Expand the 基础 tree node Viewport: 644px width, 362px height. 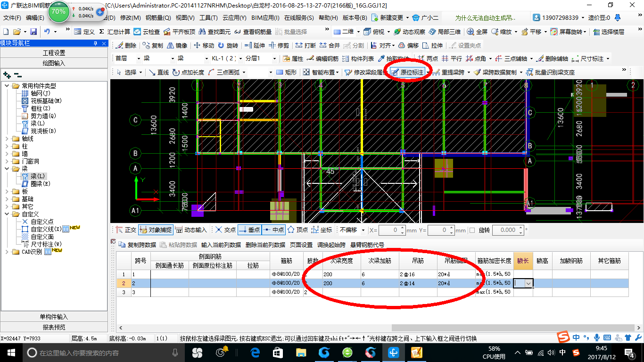[7, 199]
